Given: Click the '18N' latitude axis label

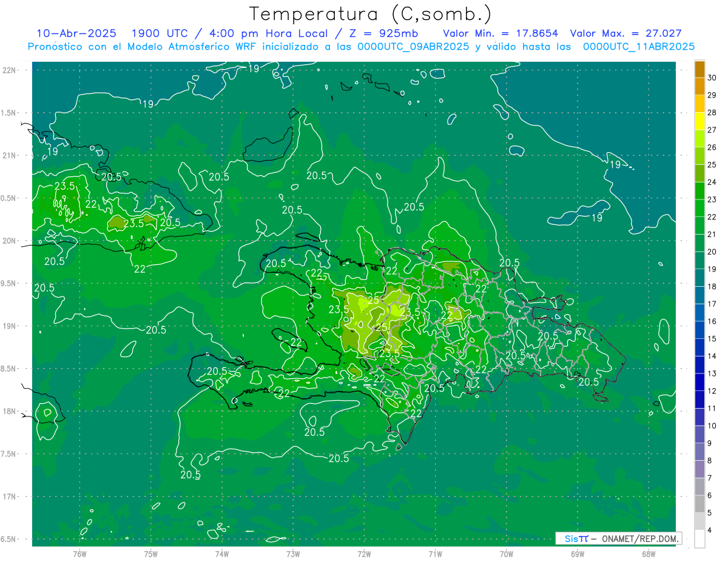Looking at the screenshot, I should click(x=9, y=411).
